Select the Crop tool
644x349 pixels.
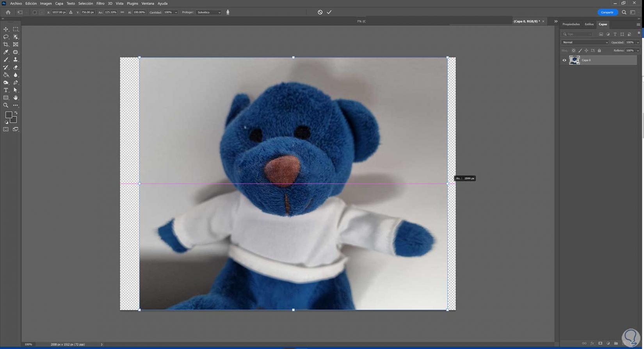click(6, 45)
